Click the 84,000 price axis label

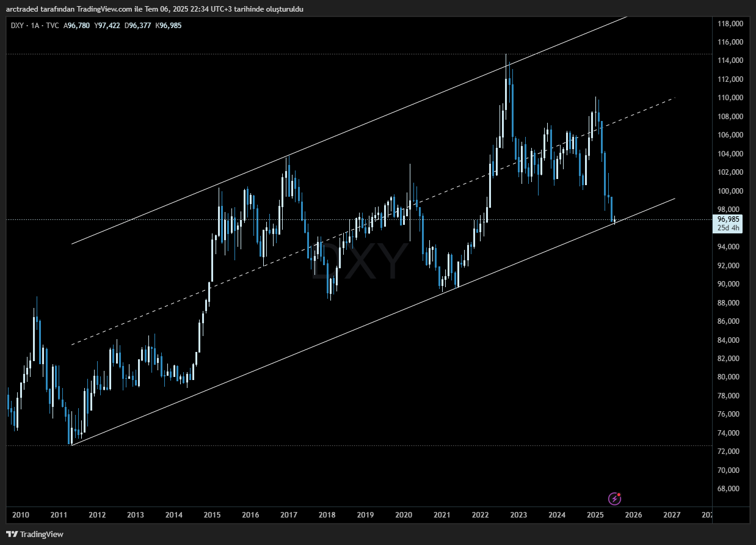[730, 340]
